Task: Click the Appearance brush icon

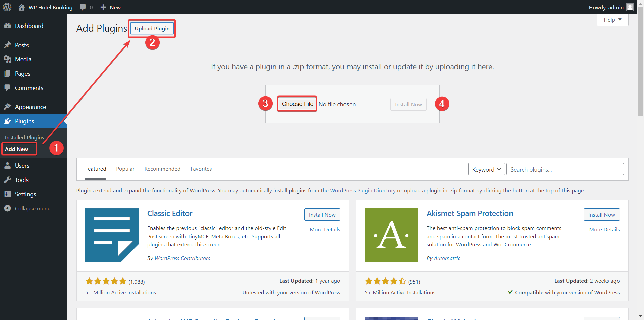Action: pyautogui.click(x=7, y=107)
